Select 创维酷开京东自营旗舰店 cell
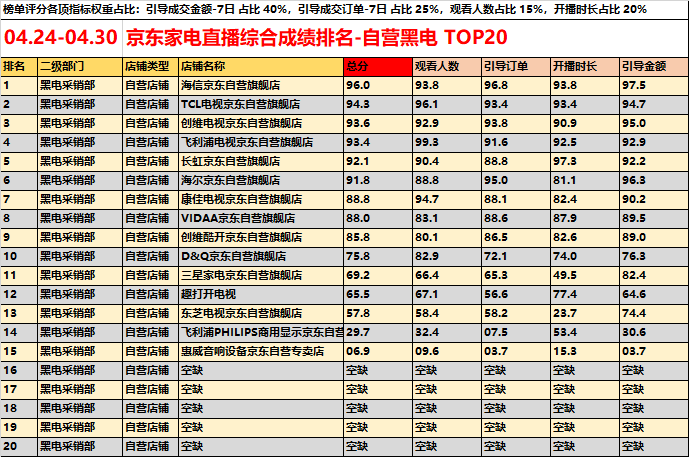The image size is (689, 457). tap(261, 237)
